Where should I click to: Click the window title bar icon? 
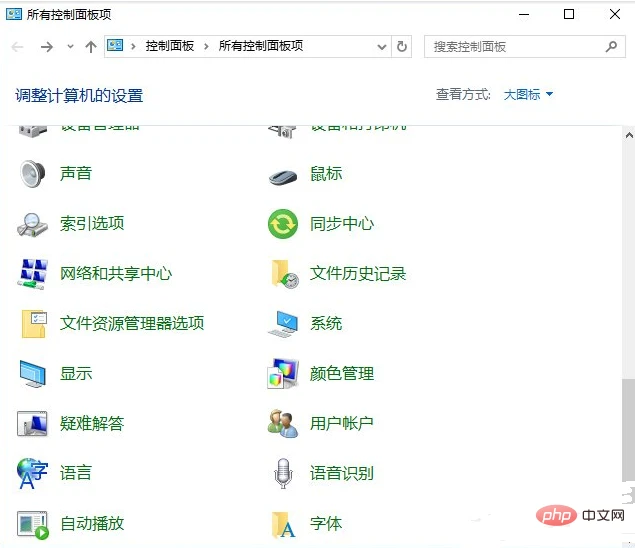click(14, 15)
